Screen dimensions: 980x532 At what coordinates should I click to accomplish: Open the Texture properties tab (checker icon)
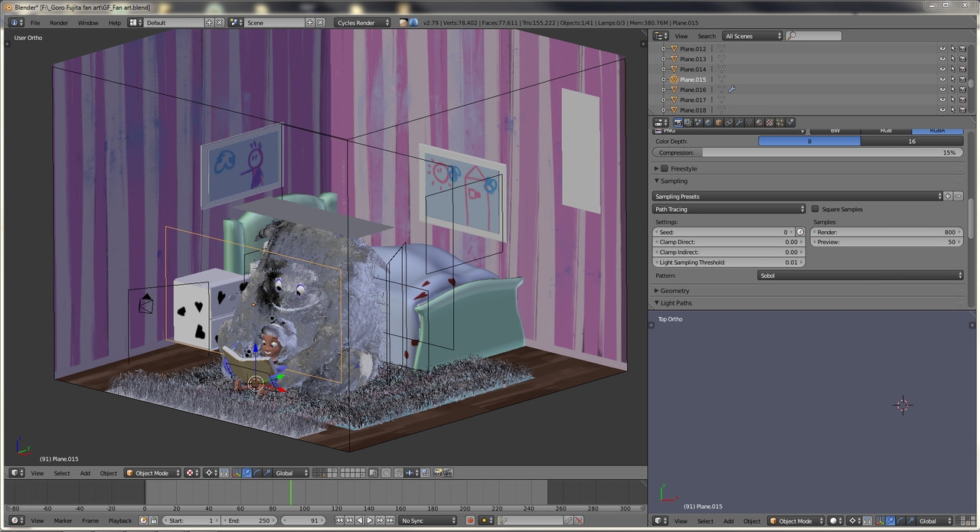pyautogui.click(x=769, y=122)
